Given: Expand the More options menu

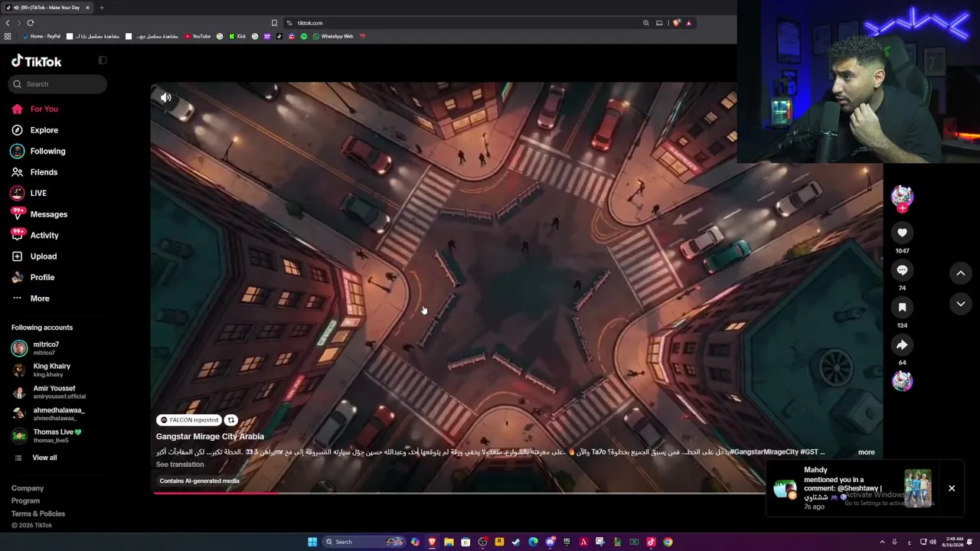Looking at the screenshot, I should [39, 298].
